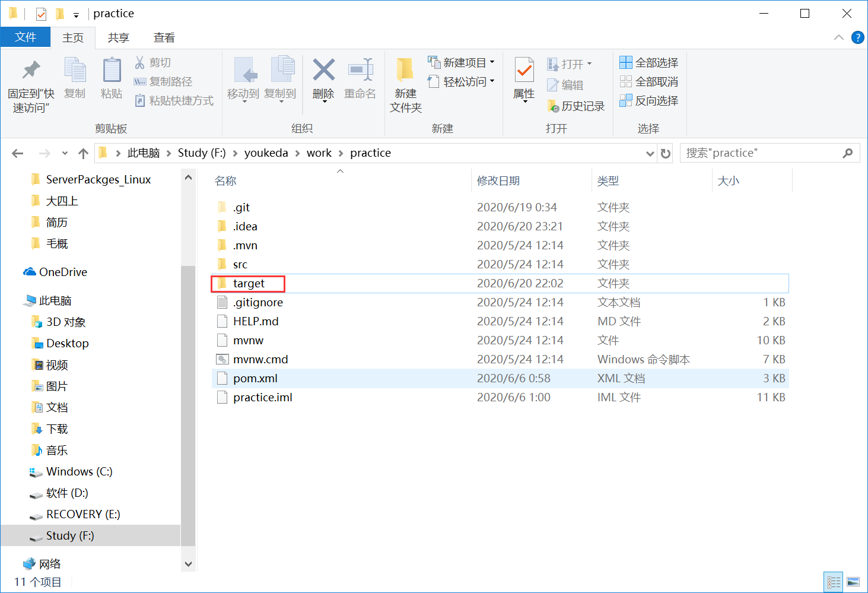Click the search magnifier icon
Screen dimensions: 868x593
[x=848, y=153]
